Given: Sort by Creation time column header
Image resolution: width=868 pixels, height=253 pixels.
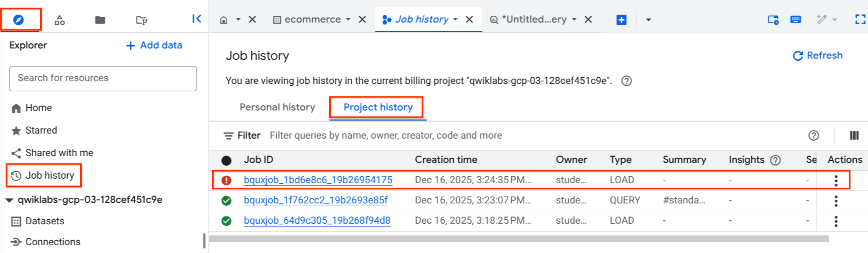Looking at the screenshot, I should [446, 159].
